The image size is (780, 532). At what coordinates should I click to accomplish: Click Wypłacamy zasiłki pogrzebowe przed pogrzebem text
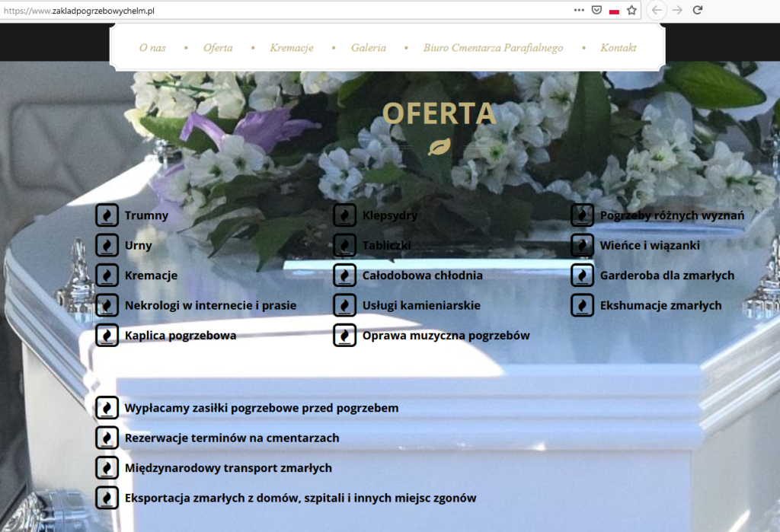[x=261, y=408]
